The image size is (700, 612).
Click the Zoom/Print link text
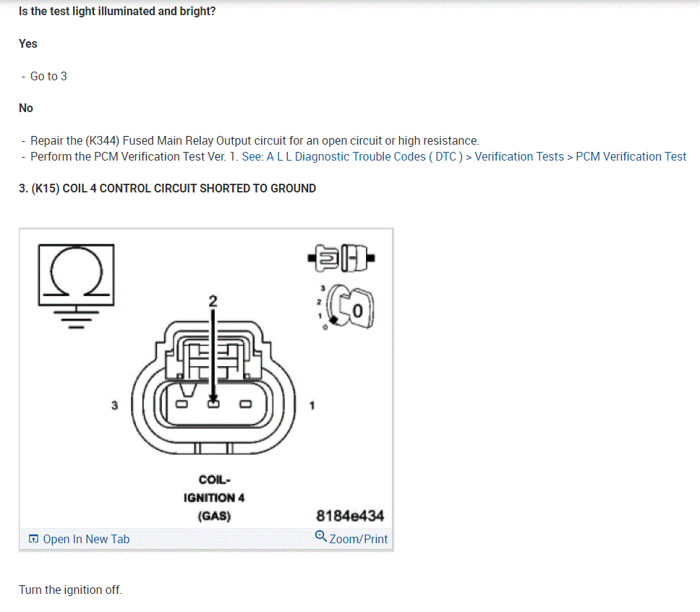(359, 539)
